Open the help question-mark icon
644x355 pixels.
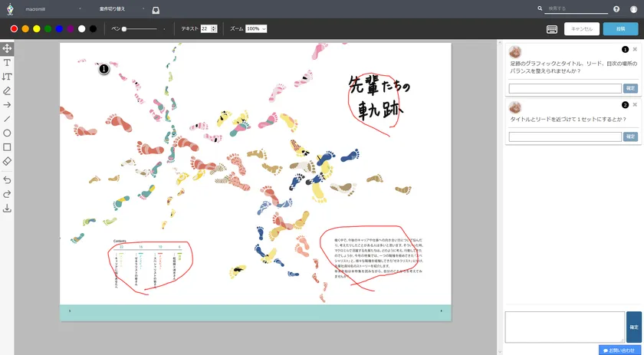point(616,9)
